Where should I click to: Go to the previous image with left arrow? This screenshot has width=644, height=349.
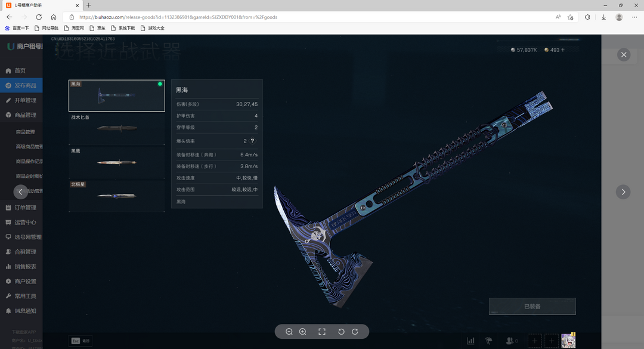pos(21,192)
